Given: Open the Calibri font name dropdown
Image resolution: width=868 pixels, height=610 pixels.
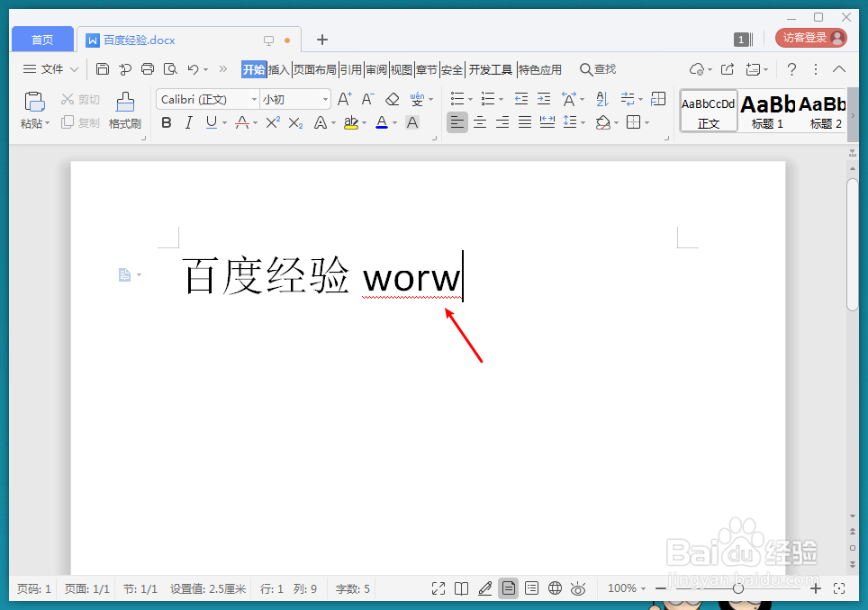Looking at the screenshot, I should (254, 100).
